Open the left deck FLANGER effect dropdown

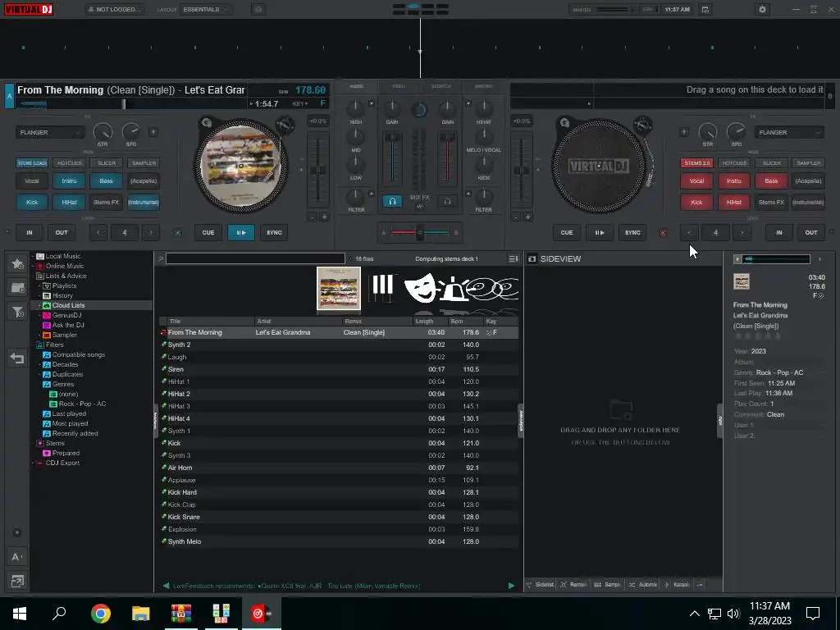tap(50, 132)
